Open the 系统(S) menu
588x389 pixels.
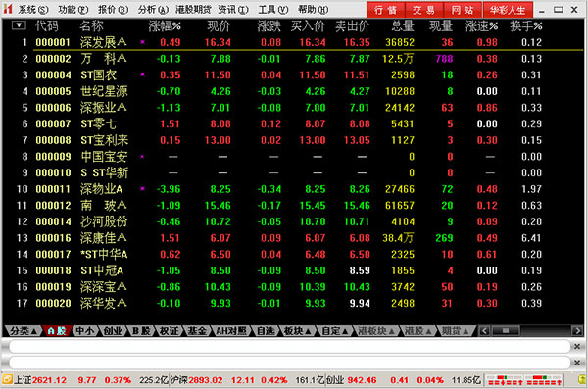coord(33,10)
